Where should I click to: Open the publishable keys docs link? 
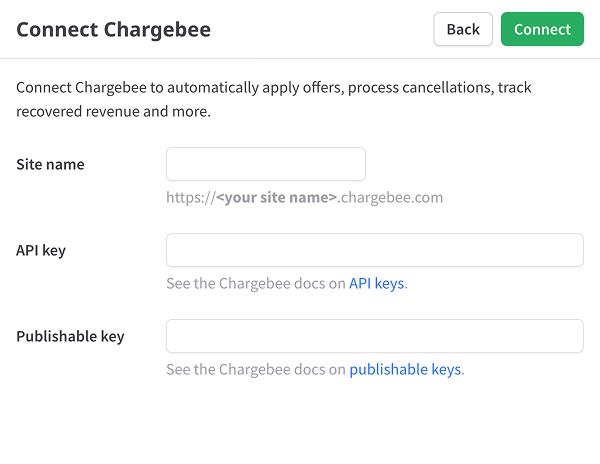pos(405,370)
